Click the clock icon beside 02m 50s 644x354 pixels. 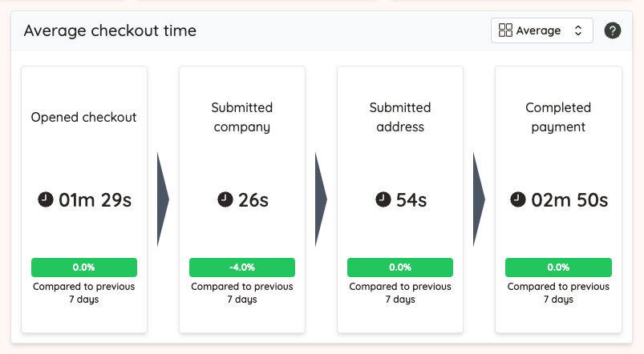point(518,199)
